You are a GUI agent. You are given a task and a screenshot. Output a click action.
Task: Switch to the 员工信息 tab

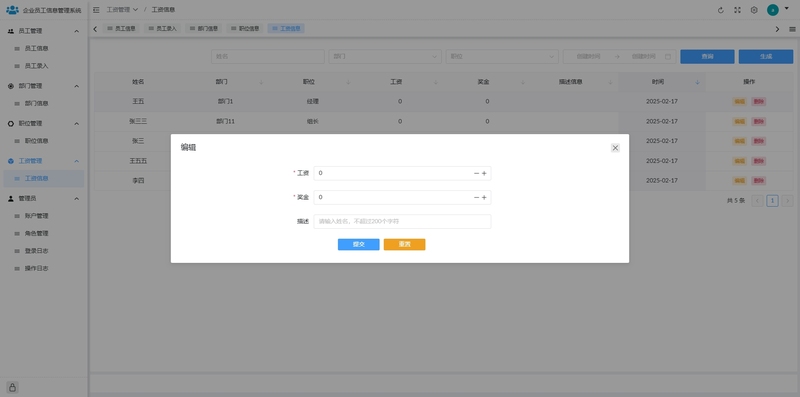click(x=121, y=29)
